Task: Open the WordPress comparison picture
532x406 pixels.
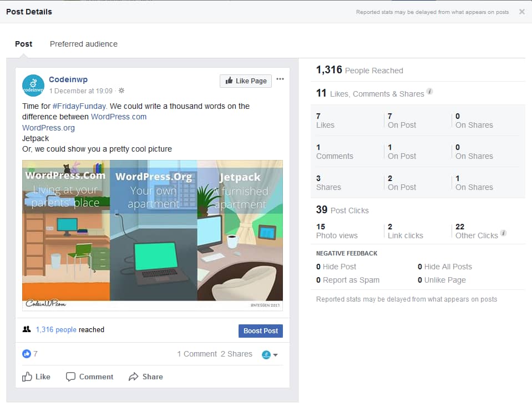Action: pos(153,235)
